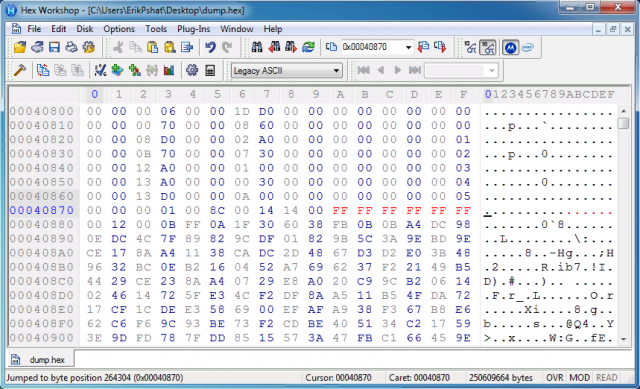640x389 pixels.
Task: Click the document icon left of File menu
Action: tap(16, 29)
